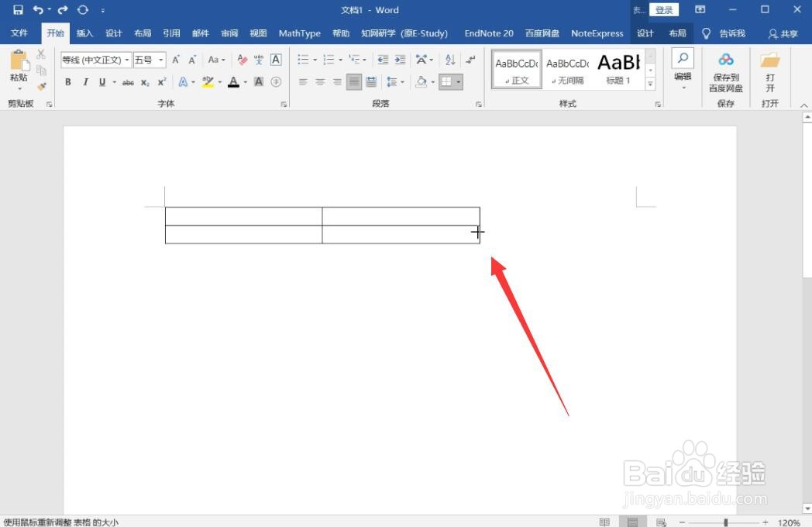812x527 pixels.
Task: Toggle Bold formatting
Action: pyautogui.click(x=68, y=82)
